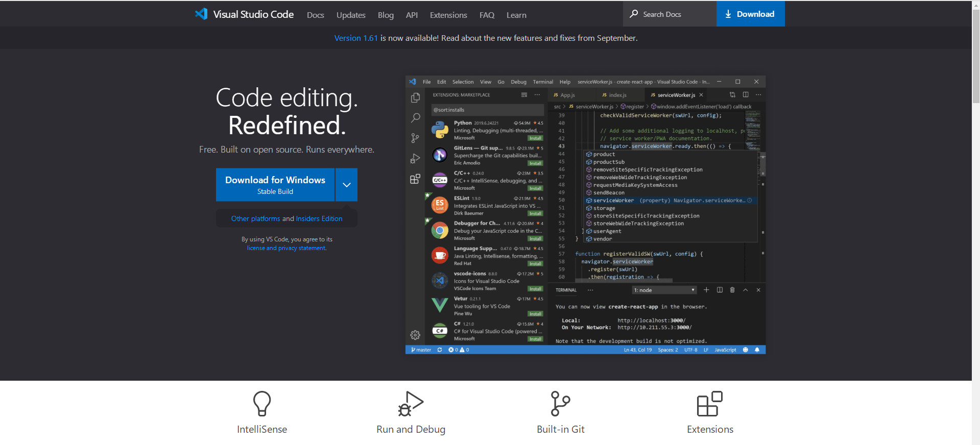Click the @sort:installs search box
Screen dimensions: 980x445
(487, 110)
